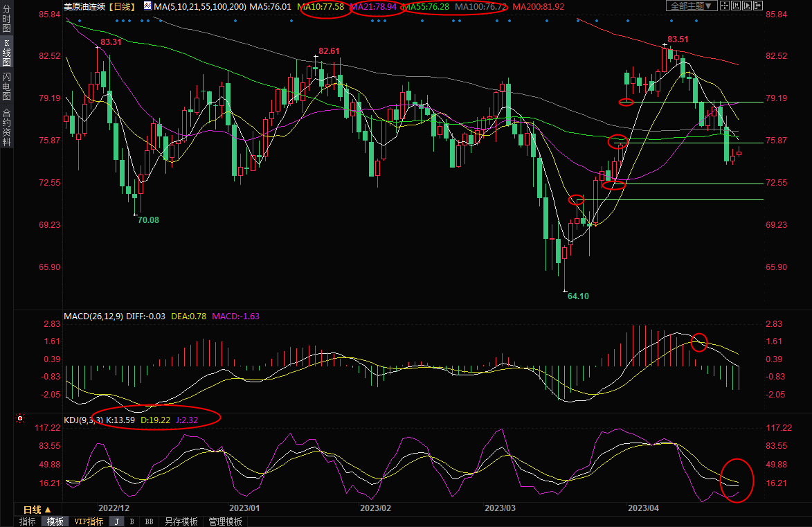Switch to 指标 tab at bottom
The width and height of the screenshot is (812, 527).
tap(28, 521)
